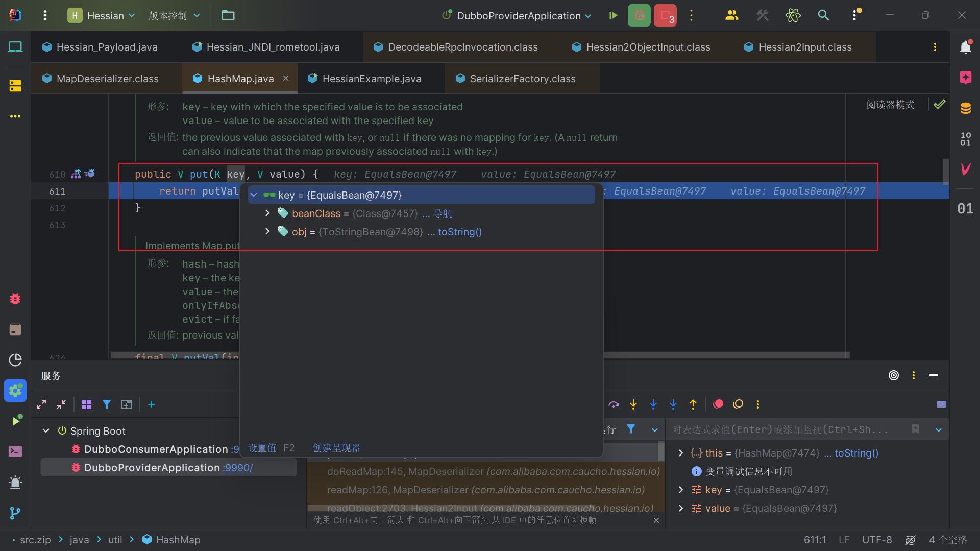Expand the 'this' HashMap variable
This screenshot has width=980, height=551.
680,453
